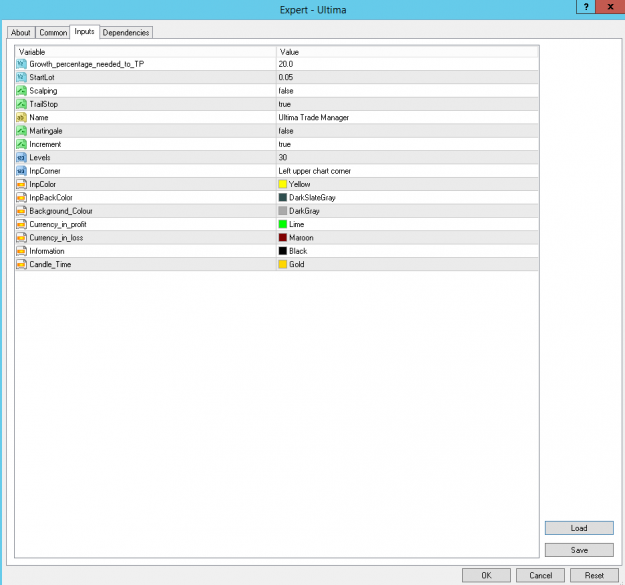The image size is (625, 585).
Task: Click the Maroon color swatch
Action: click(x=283, y=238)
